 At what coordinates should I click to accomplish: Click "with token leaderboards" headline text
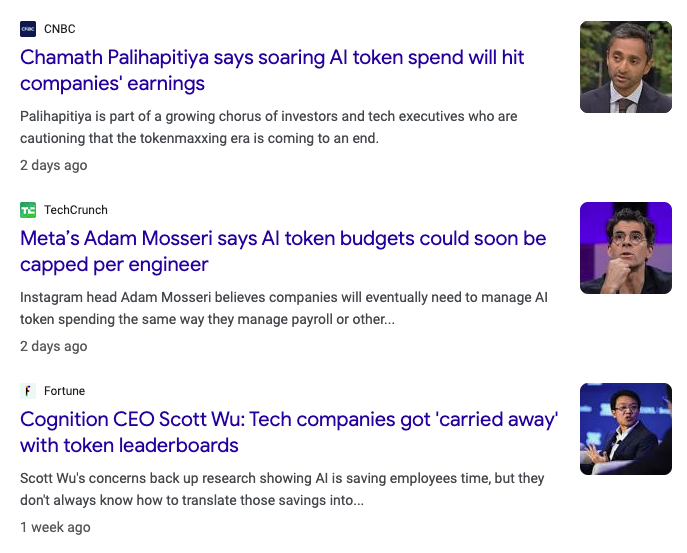pos(129,445)
